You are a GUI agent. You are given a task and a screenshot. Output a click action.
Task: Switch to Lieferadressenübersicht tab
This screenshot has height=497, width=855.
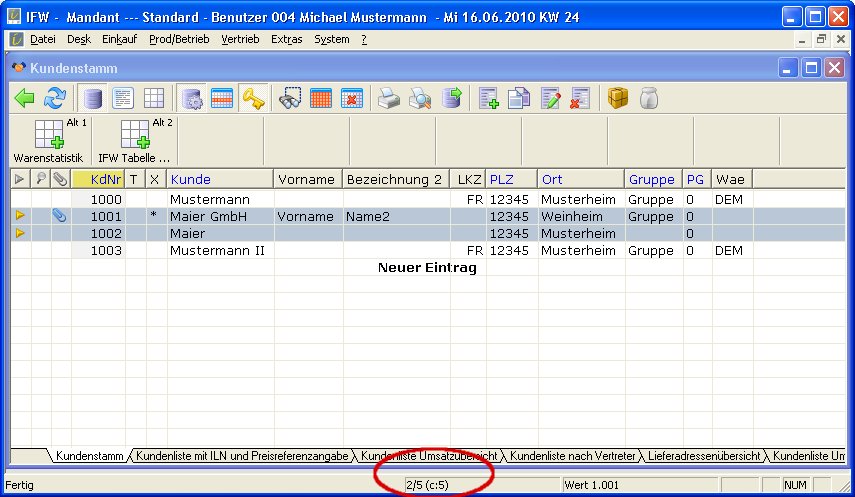(704, 456)
